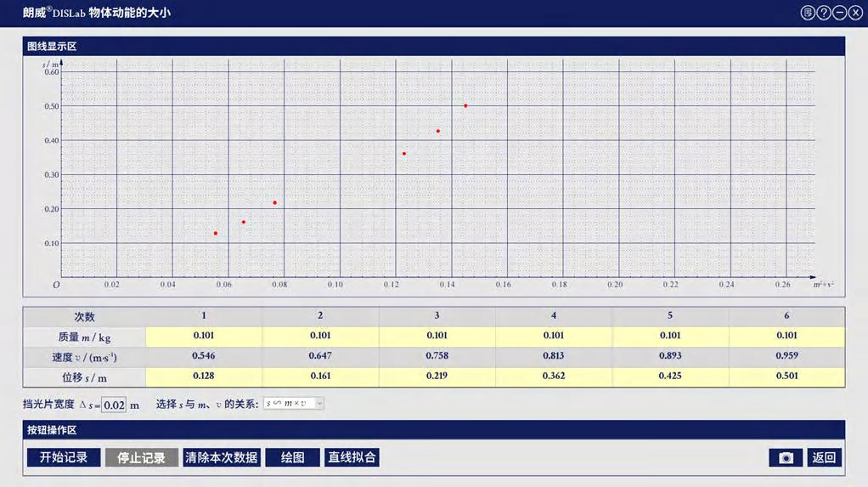Viewport: 868px width, 487px height.
Task: Open the experiment notes icon in title bar
Action: point(807,13)
